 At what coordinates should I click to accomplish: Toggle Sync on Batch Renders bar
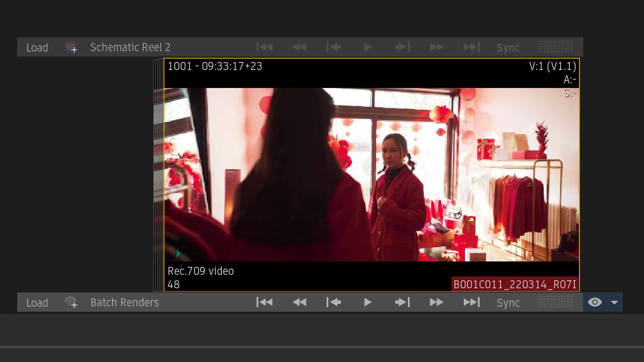[x=508, y=303]
